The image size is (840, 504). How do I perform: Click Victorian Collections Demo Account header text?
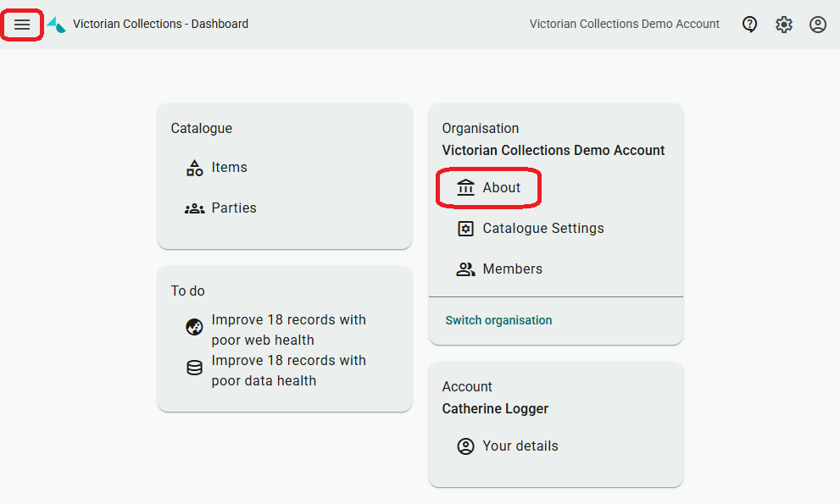[x=624, y=24]
